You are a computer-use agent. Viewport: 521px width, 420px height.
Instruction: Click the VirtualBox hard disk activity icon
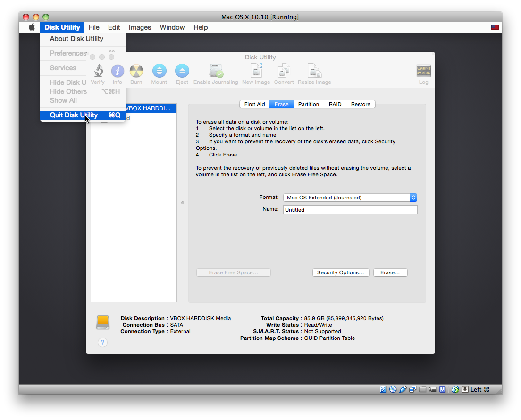(x=383, y=389)
